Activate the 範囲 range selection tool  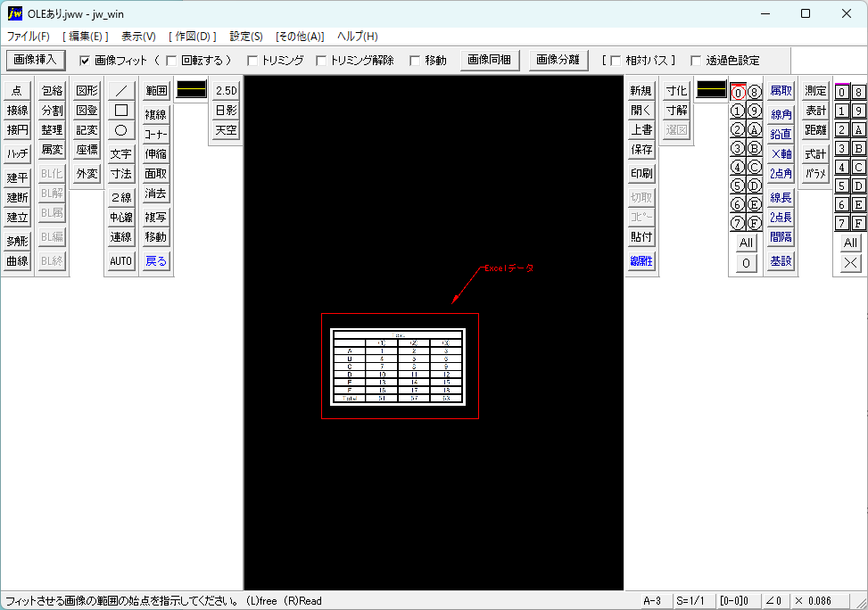[x=154, y=89]
